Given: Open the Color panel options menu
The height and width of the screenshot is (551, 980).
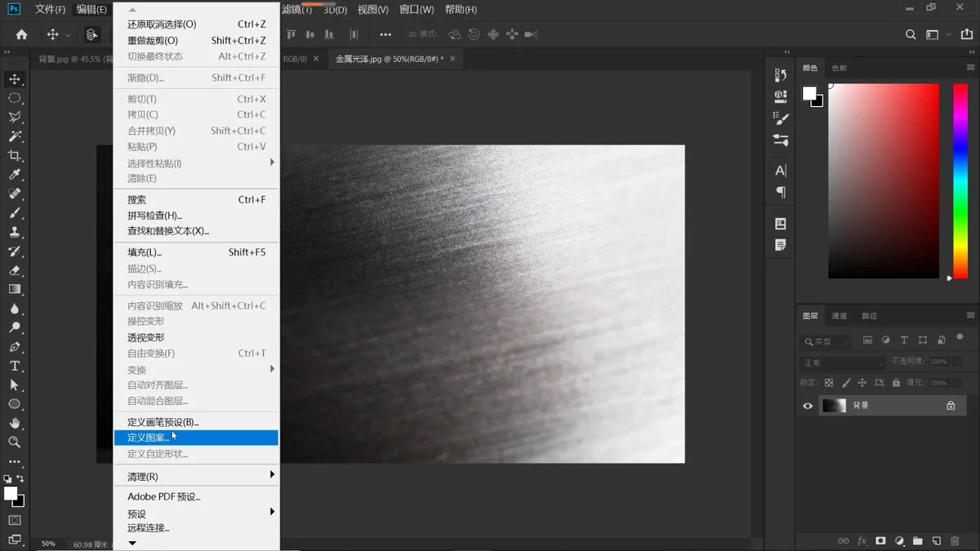Looking at the screenshot, I should click(x=970, y=68).
